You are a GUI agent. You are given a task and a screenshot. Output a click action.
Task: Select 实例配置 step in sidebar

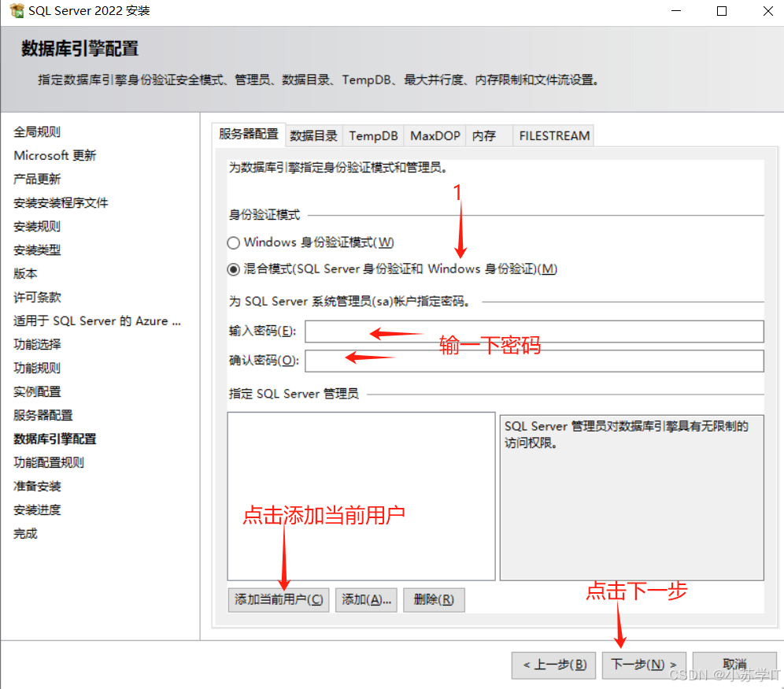pyautogui.click(x=37, y=392)
